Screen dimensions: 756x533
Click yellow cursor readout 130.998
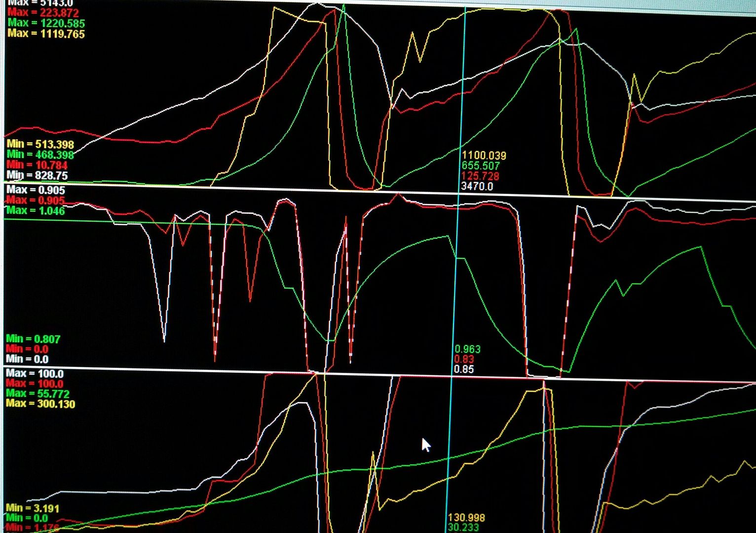(x=467, y=518)
